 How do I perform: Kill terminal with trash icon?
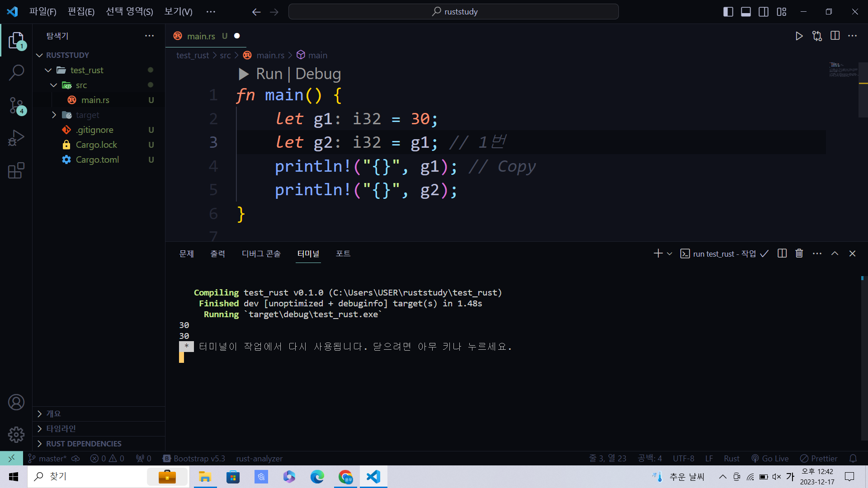[x=799, y=253]
